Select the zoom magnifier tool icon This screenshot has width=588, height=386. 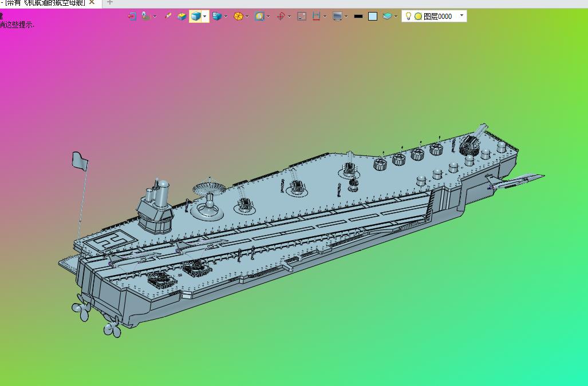[x=259, y=17]
